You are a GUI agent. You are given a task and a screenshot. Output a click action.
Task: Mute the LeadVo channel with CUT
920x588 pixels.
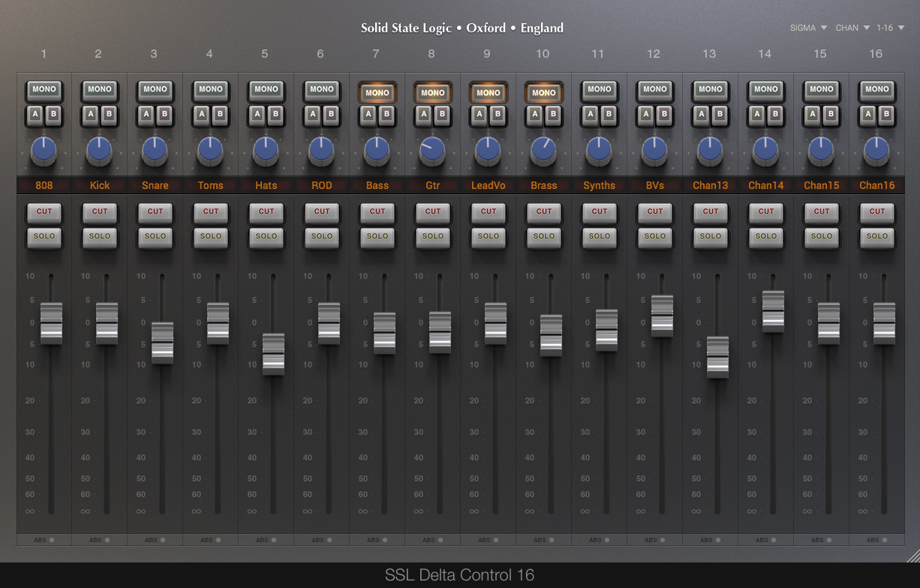pyautogui.click(x=489, y=211)
